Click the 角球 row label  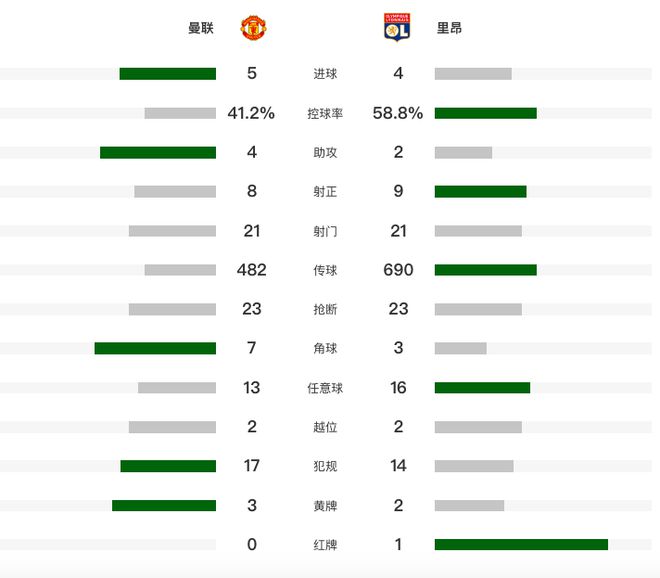tap(325, 349)
